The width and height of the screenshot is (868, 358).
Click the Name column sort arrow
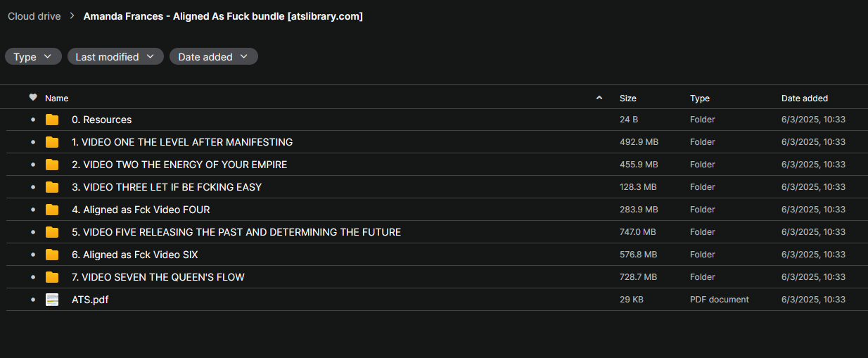tap(599, 98)
